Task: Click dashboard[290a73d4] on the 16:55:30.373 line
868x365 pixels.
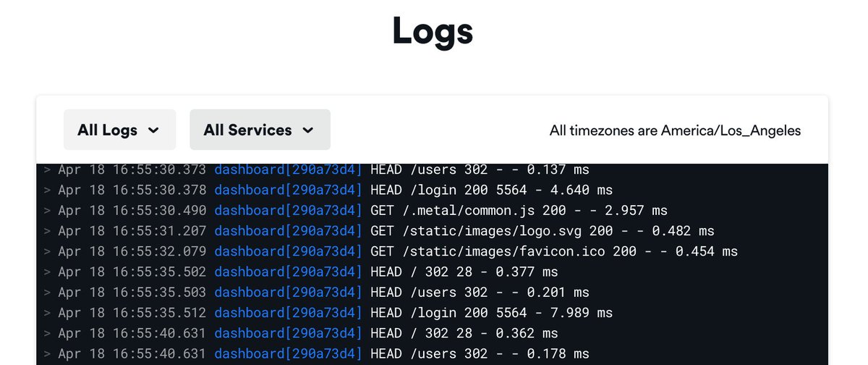Action: 289,170
